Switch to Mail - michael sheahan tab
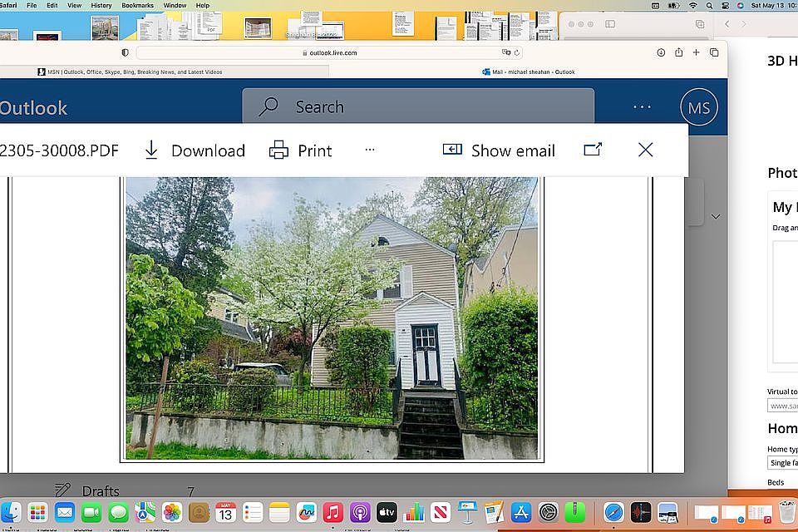 pos(529,71)
